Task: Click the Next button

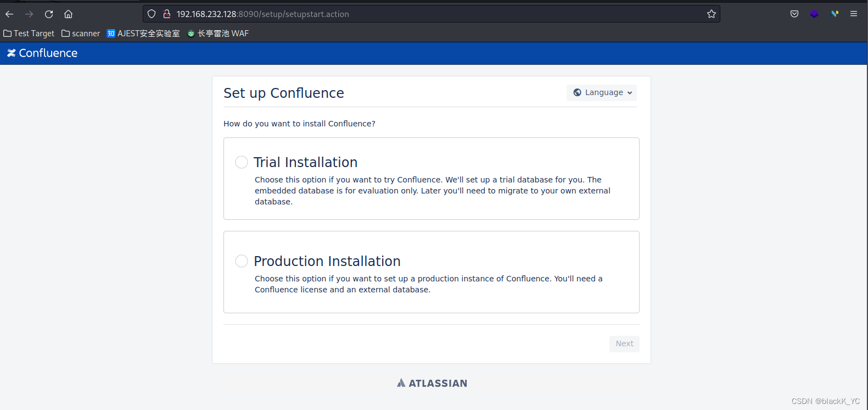Action: pos(624,344)
